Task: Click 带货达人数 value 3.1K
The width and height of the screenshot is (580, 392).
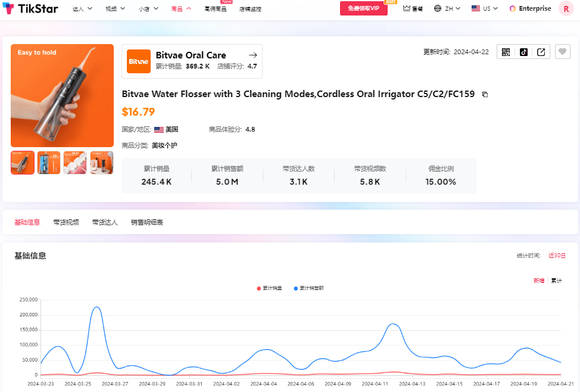Action: click(x=298, y=182)
